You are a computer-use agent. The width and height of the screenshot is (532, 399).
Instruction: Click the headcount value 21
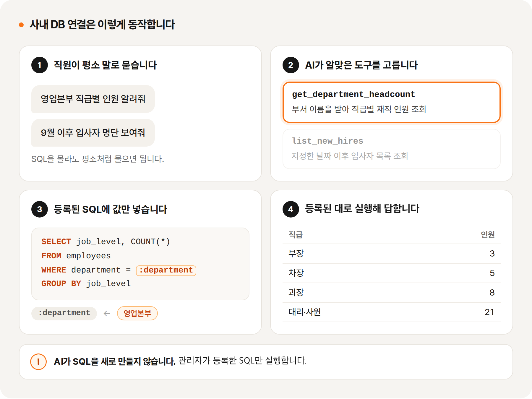point(490,312)
